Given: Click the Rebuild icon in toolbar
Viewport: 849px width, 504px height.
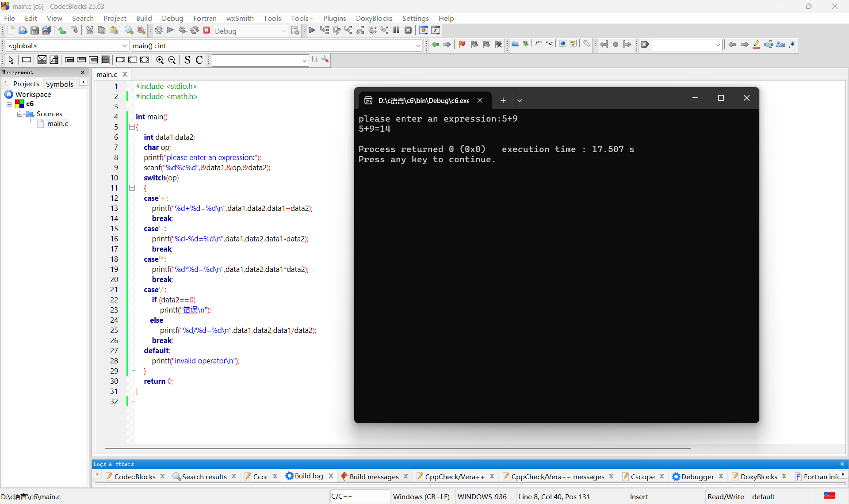Looking at the screenshot, I should click(195, 31).
